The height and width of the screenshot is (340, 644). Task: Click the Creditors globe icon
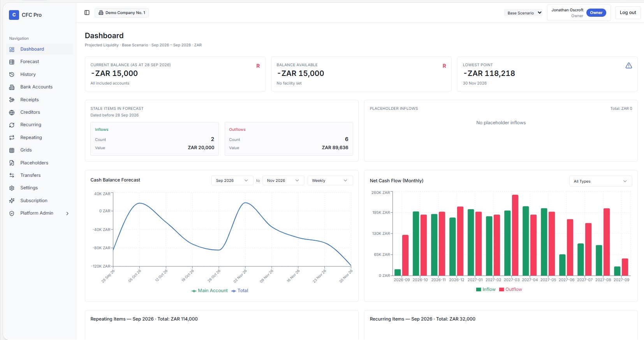[x=12, y=112]
